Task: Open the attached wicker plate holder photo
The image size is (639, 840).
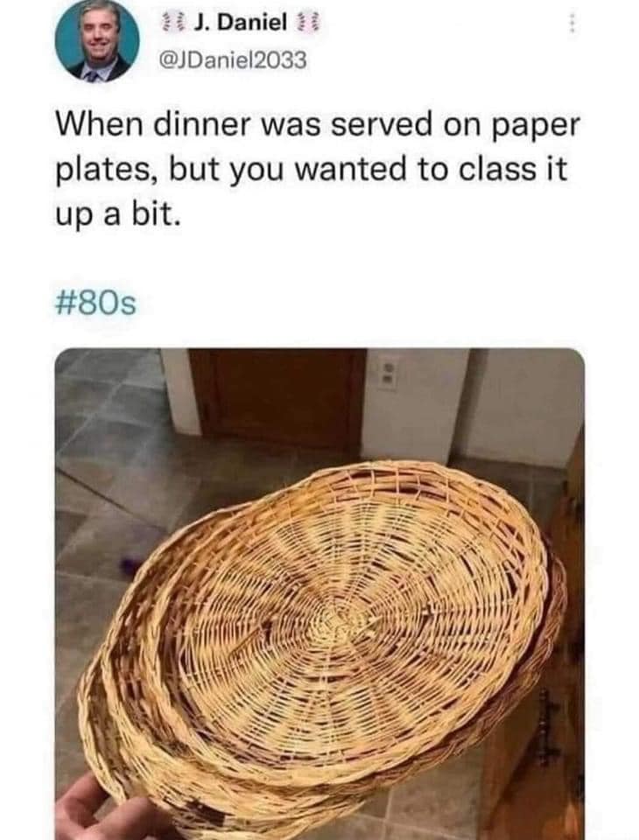Action: click(x=319, y=593)
